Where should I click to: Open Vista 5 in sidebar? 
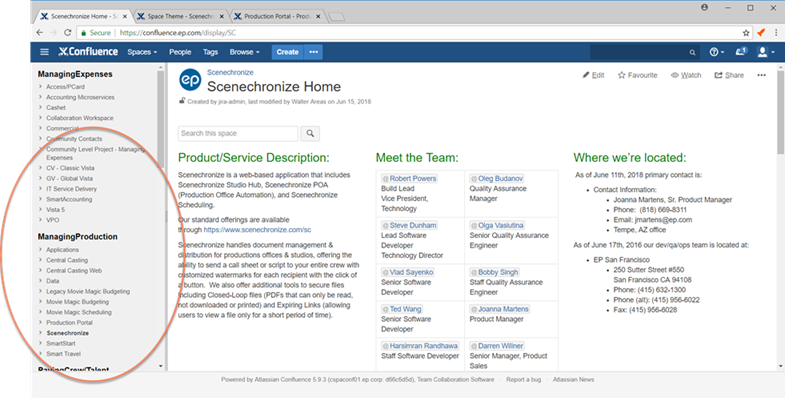[56, 209]
